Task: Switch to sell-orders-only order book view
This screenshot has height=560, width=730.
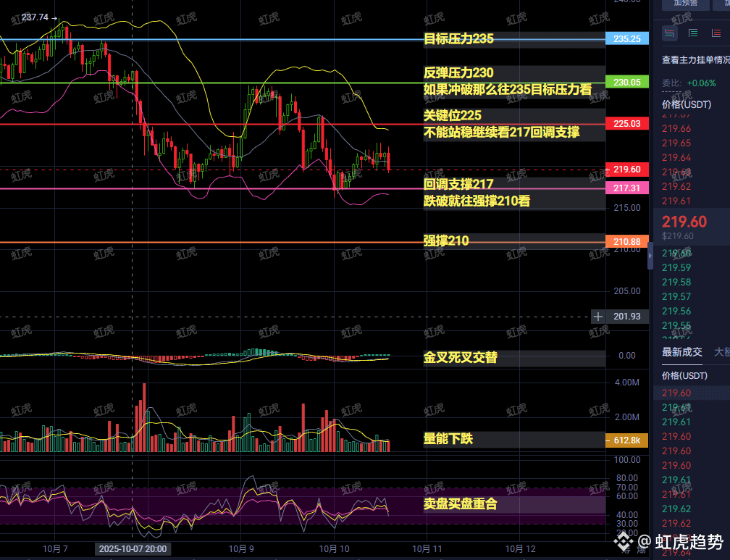Action: pyautogui.click(x=717, y=33)
